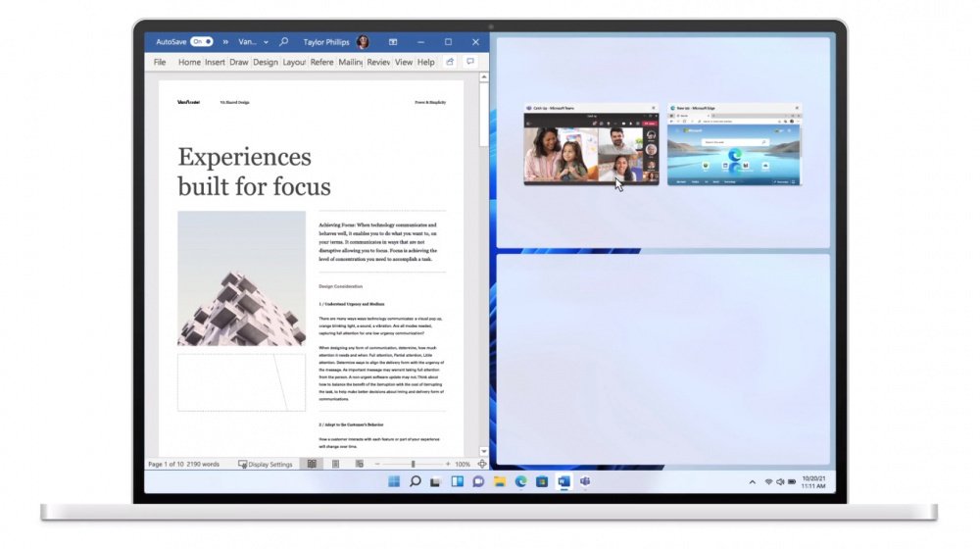
Task: Open the document name dropdown arrow
Action: coord(266,42)
